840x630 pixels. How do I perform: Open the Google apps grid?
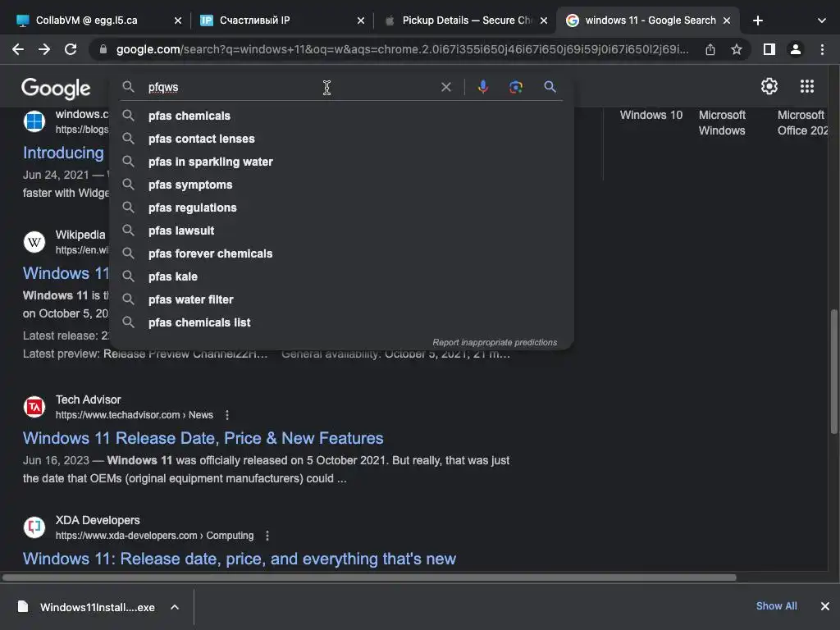pyautogui.click(x=807, y=86)
